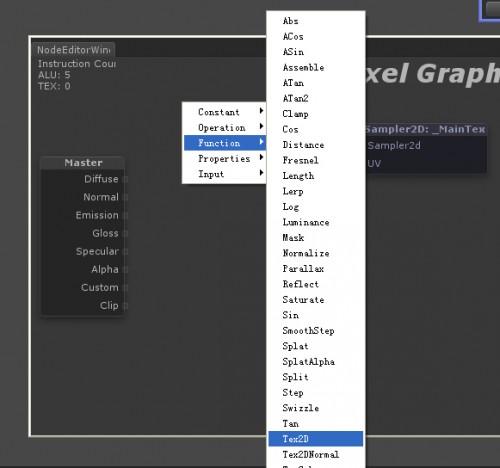Insert the Length function
Image resolution: width=500 pixels, height=468 pixels.
(x=316, y=176)
